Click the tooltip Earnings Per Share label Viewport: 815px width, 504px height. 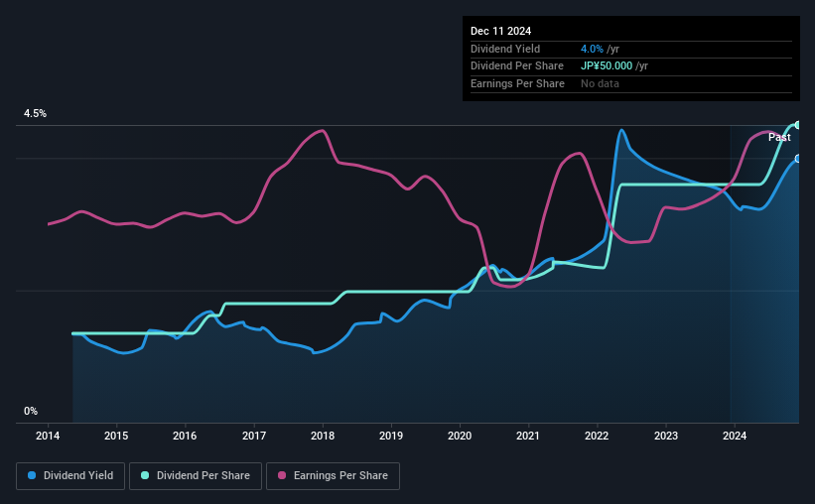point(518,83)
